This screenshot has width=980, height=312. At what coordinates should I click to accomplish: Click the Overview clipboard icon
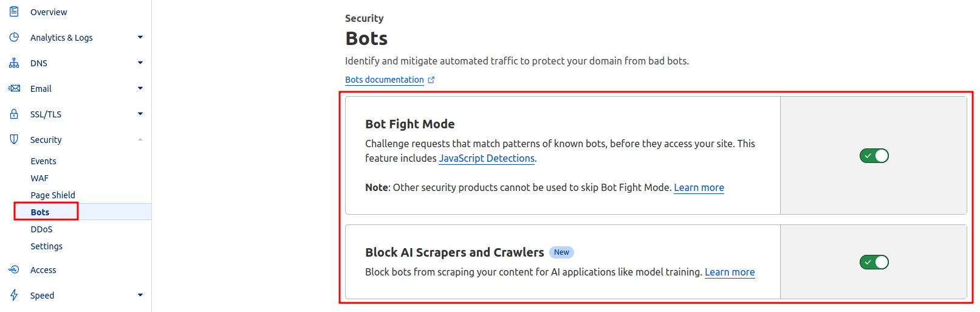[x=14, y=12]
